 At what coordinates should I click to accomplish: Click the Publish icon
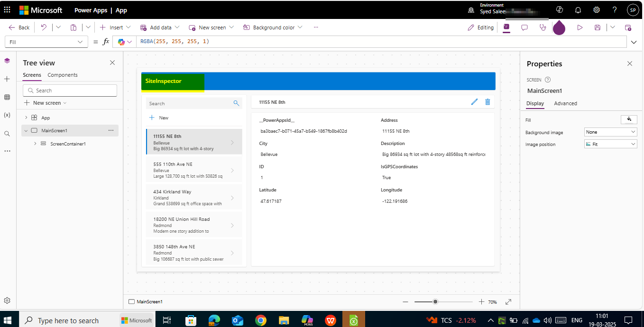(x=628, y=27)
